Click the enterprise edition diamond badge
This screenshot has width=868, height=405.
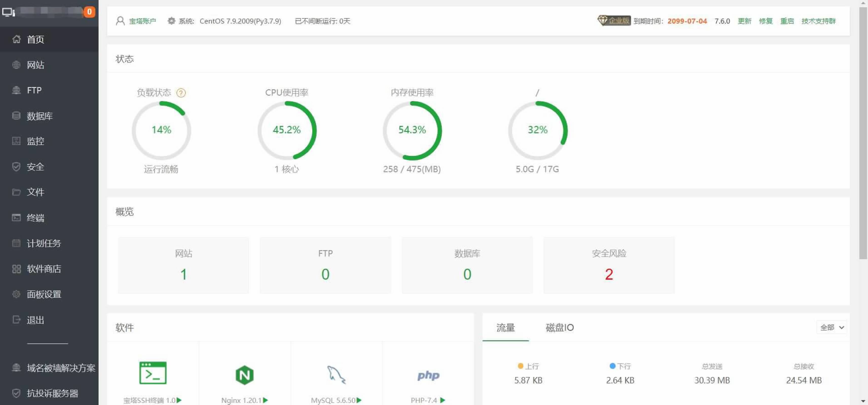pos(614,21)
